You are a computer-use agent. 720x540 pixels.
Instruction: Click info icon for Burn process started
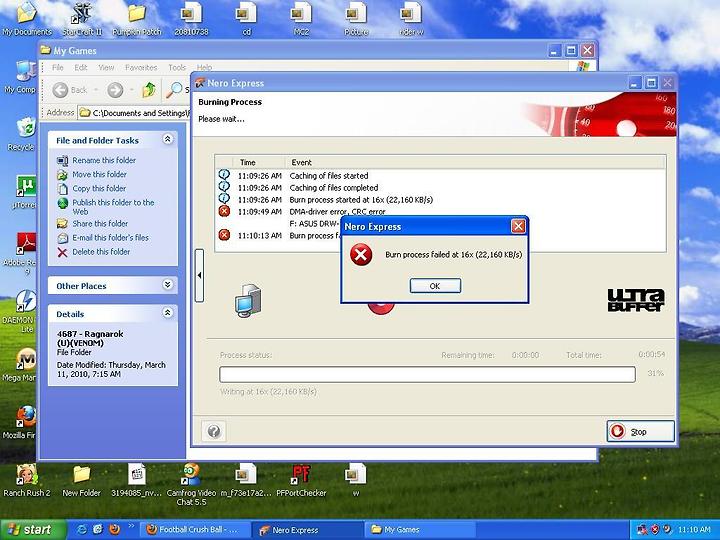point(224,199)
